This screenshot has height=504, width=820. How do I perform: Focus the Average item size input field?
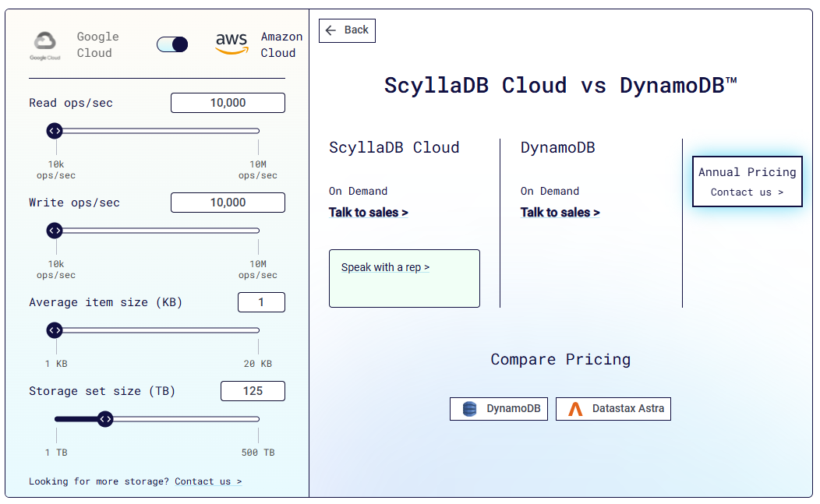click(x=261, y=302)
